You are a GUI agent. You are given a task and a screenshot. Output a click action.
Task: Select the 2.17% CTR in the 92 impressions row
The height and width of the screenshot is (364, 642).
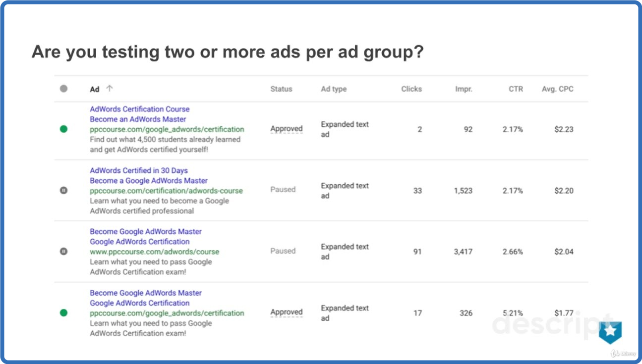[x=513, y=129]
